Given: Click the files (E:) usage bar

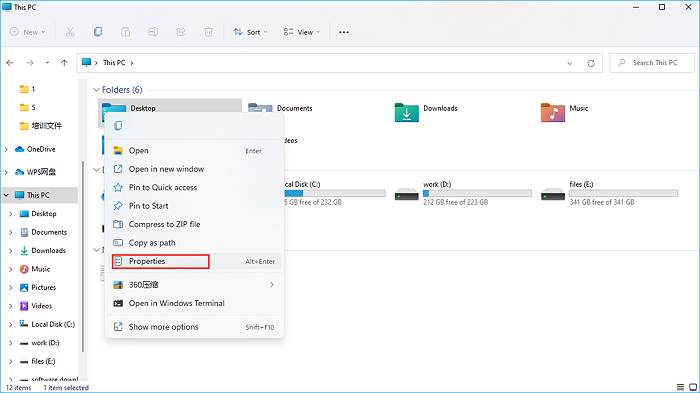Looking at the screenshot, I should (x=623, y=193).
